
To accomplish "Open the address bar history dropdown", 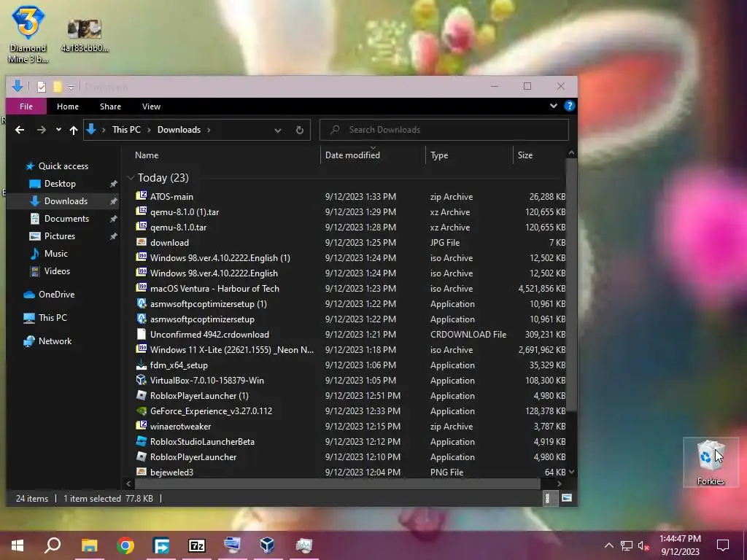I will [278, 130].
